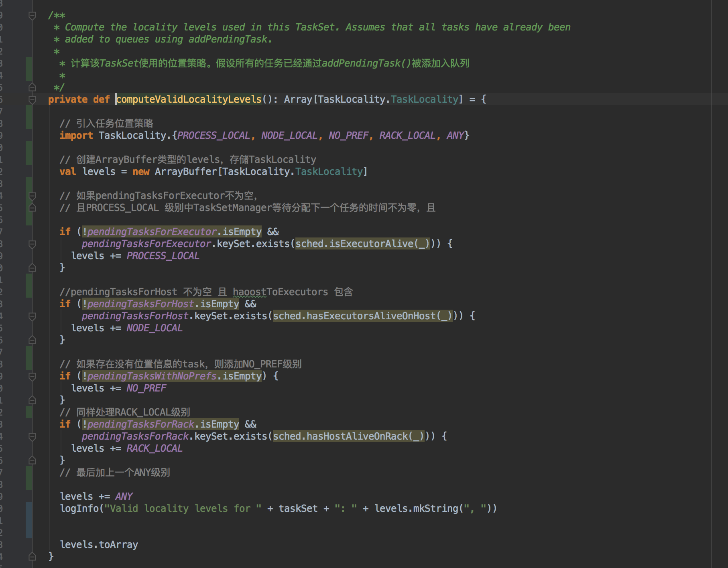Collapse the if block adding PROCESS_LOCAL
The width and height of the screenshot is (728, 568).
pos(32,243)
